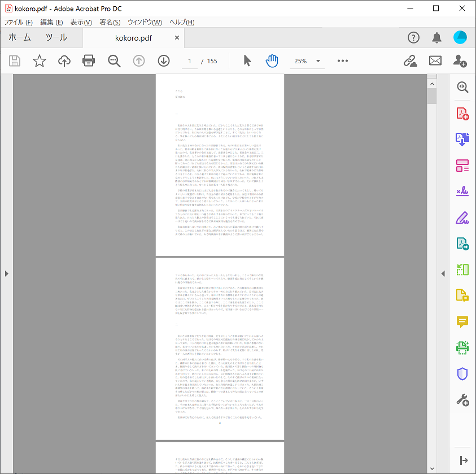
Task: Activate the Hand pan tool
Action: point(272,60)
